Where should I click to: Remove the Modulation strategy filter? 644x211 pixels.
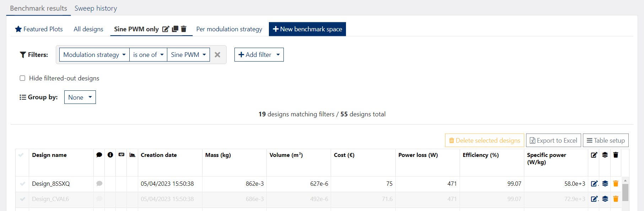(217, 55)
